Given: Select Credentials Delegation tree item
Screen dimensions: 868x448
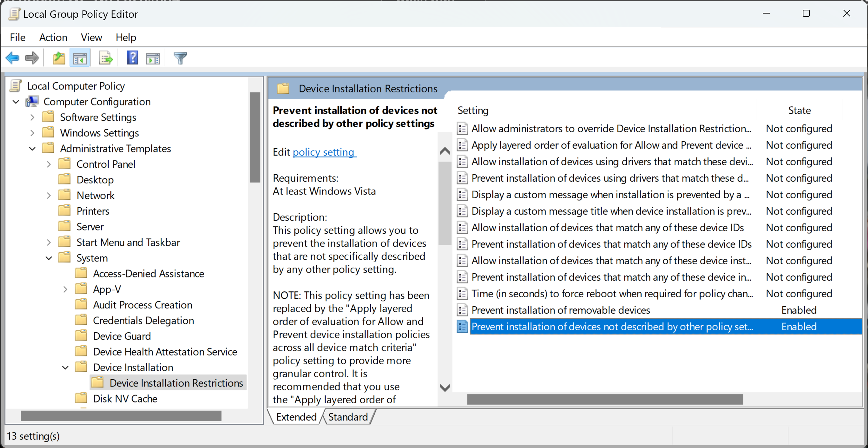Looking at the screenshot, I should [143, 321].
